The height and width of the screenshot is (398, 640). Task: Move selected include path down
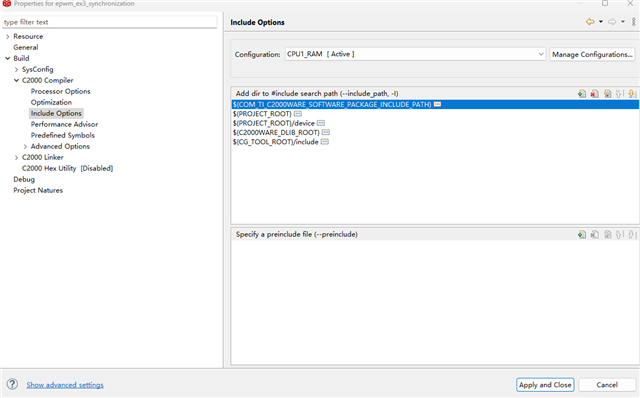click(x=632, y=94)
